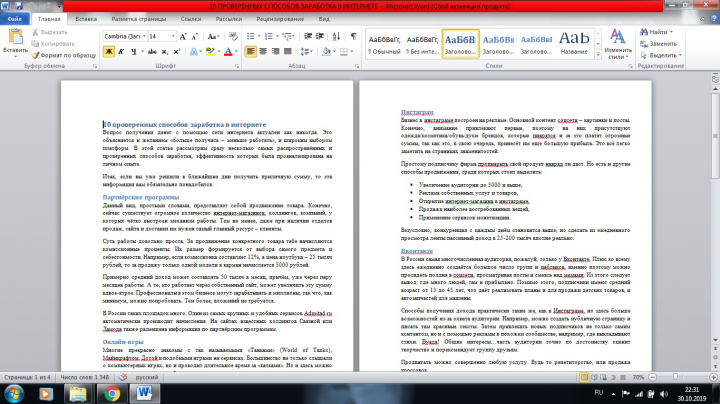
Task: Apply Обычный style
Action: click(384, 44)
